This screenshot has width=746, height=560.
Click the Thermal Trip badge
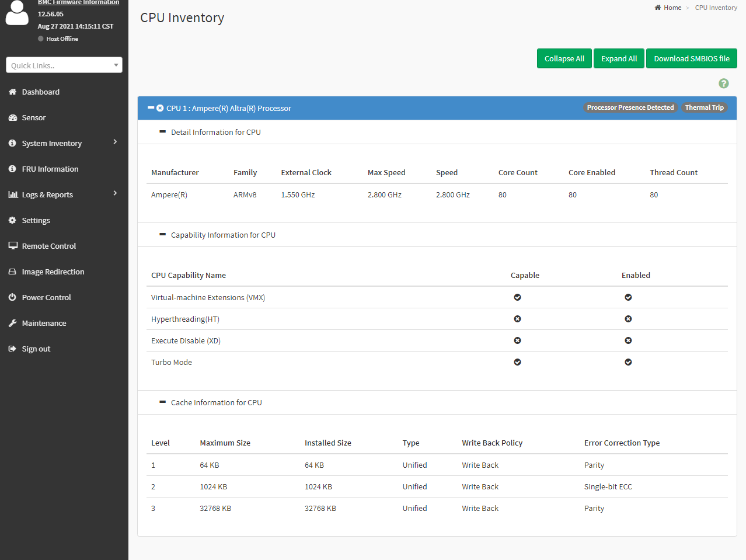click(x=705, y=107)
